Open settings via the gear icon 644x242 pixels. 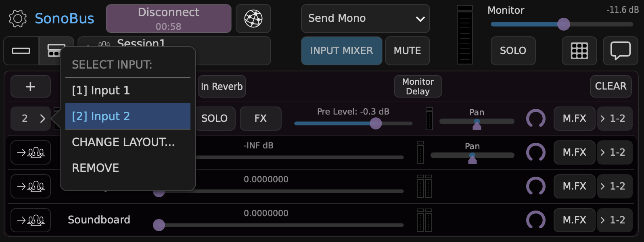pos(17,19)
